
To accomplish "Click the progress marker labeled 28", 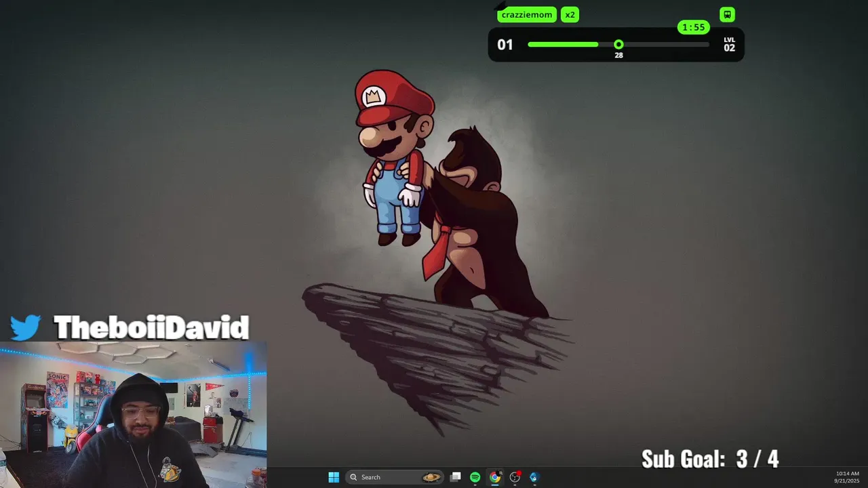I will point(618,45).
